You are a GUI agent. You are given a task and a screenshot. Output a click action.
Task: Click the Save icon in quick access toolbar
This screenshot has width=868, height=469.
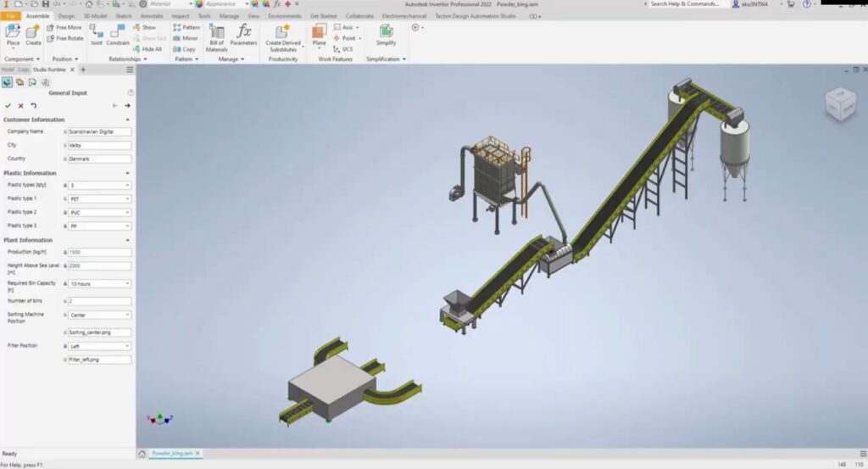(x=46, y=4)
